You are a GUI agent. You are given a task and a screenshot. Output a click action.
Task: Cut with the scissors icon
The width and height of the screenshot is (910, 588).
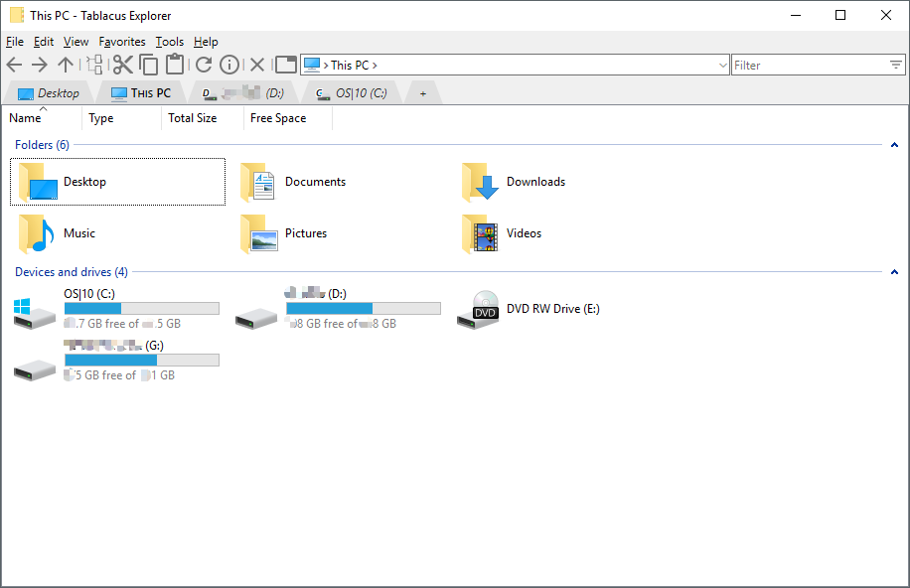click(122, 65)
